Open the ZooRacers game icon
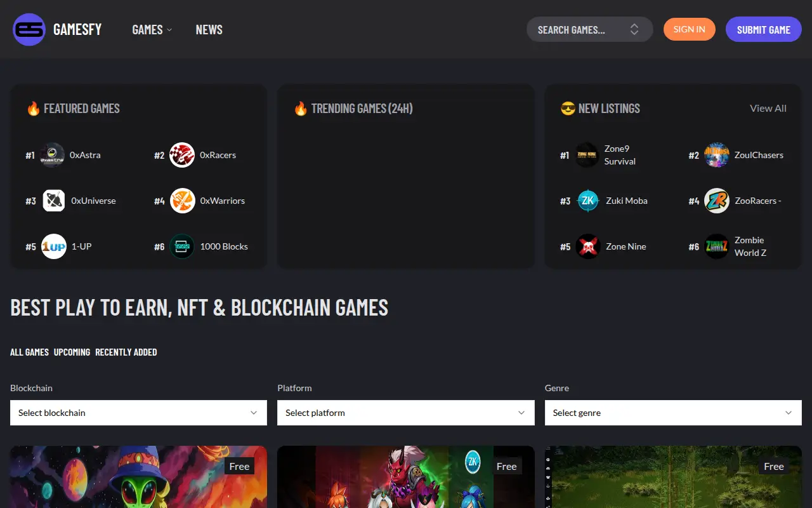812x508 pixels. point(717,201)
